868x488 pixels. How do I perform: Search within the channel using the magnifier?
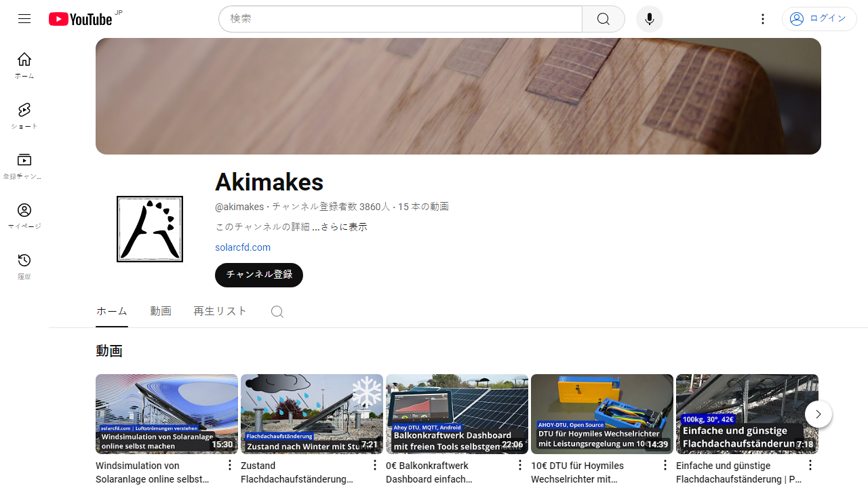click(277, 312)
